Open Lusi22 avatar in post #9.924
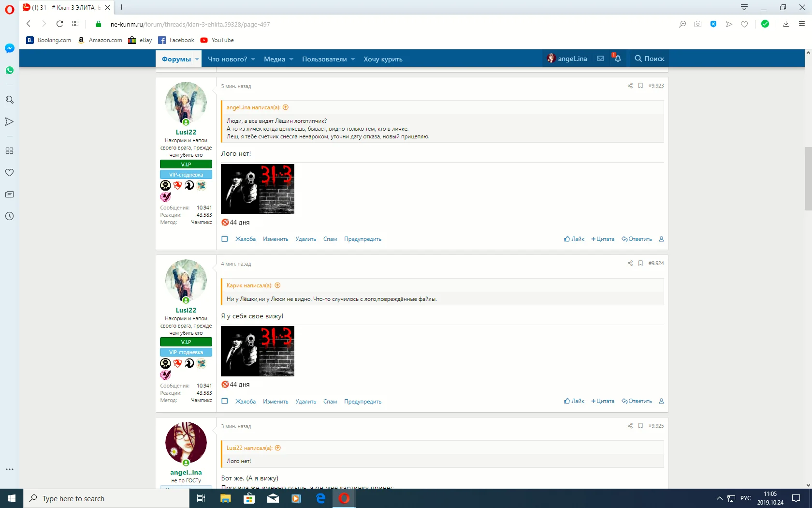This screenshot has height=508, width=812. click(x=186, y=281)
